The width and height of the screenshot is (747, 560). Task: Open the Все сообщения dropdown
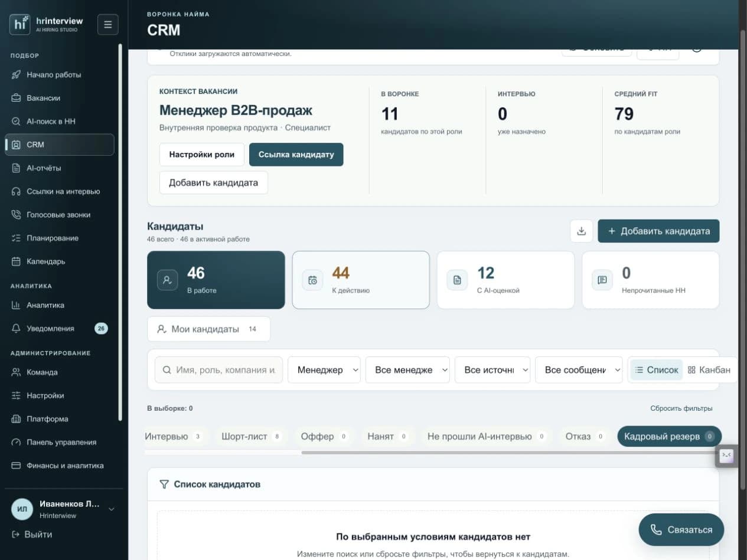click(x=579, y=370)
